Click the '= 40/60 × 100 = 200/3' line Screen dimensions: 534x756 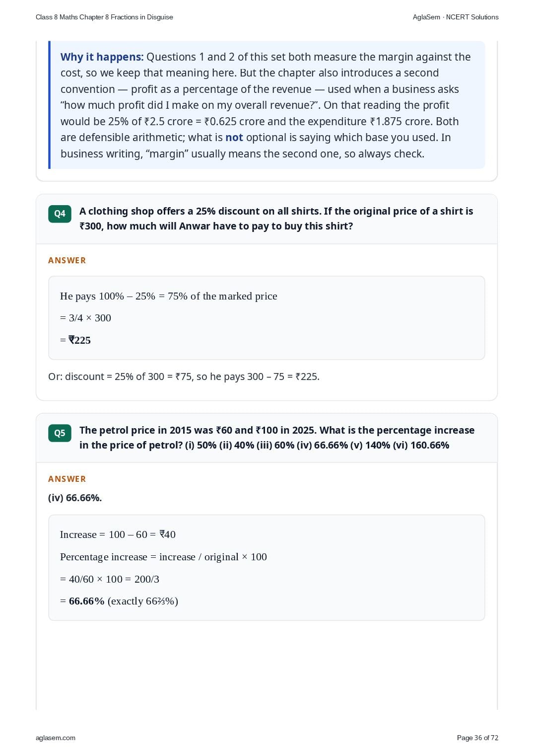110,579
